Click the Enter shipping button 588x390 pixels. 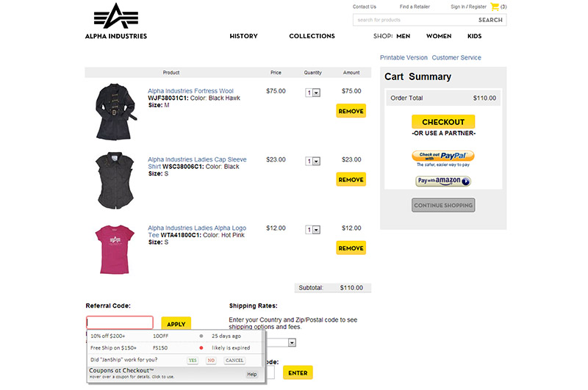[298, 373]
